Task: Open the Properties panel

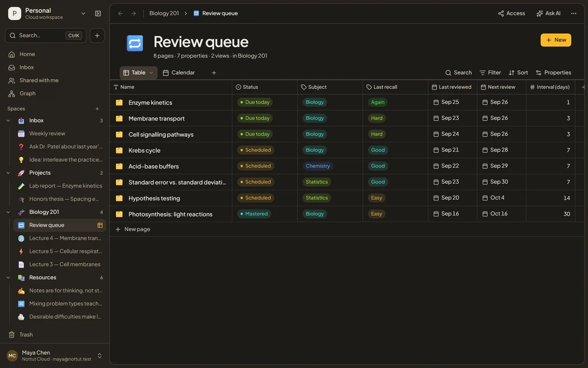Action: click(x=553, y=73)
